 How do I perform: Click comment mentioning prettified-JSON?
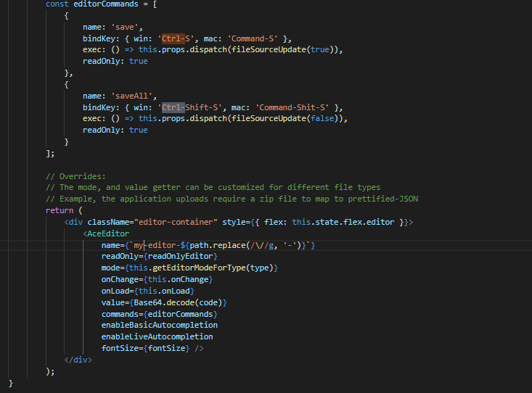pyautogui.click(x=232, y=199)
